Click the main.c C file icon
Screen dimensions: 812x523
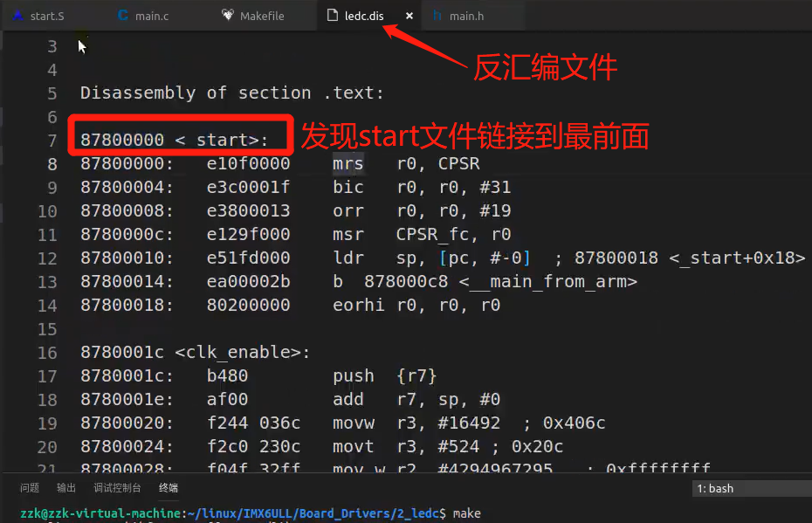123,15
